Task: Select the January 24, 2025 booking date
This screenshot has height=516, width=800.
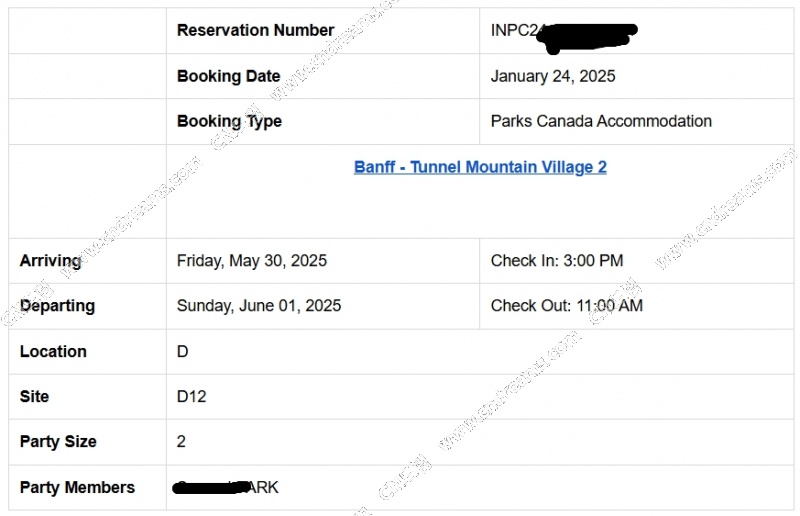Action: coord(553,76)
